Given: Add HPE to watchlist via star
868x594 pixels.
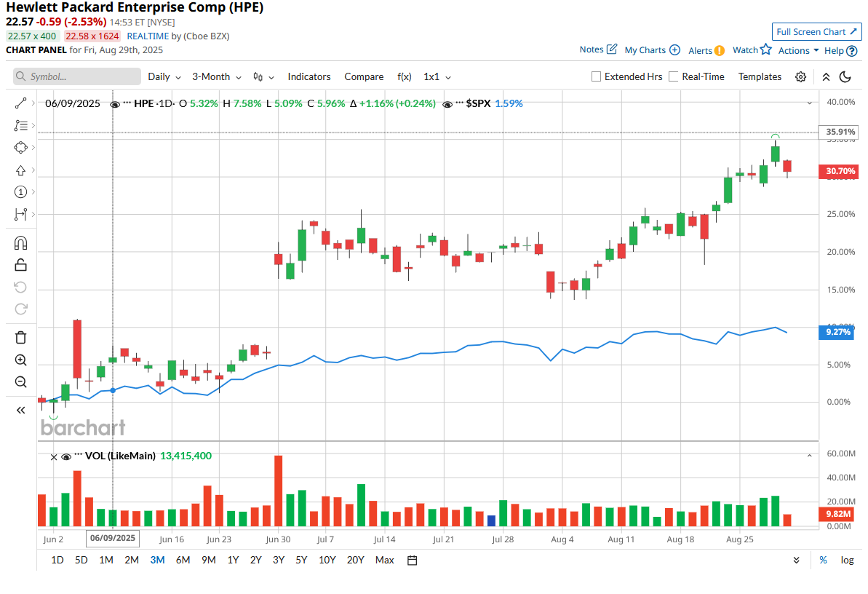Looking at the screenshot, I should tap(765, 49).
